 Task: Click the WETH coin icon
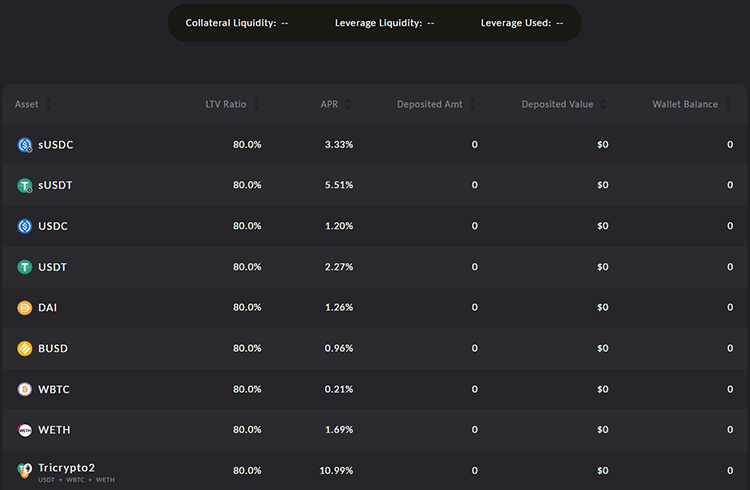25,430
